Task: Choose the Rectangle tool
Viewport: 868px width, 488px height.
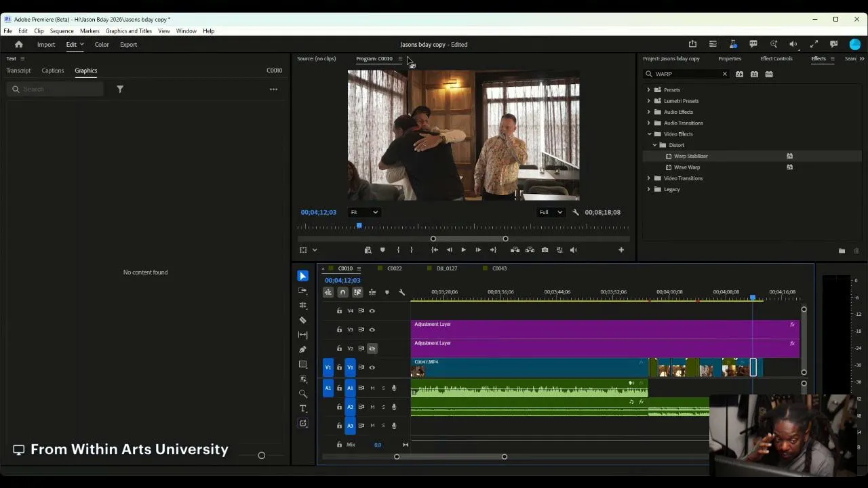Action: (x=303, y=365)
